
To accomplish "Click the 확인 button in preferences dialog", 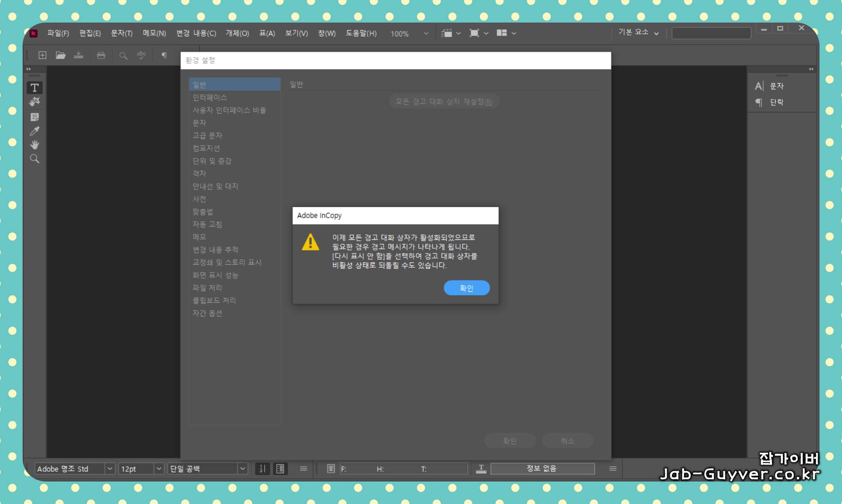I will (510, 441).
